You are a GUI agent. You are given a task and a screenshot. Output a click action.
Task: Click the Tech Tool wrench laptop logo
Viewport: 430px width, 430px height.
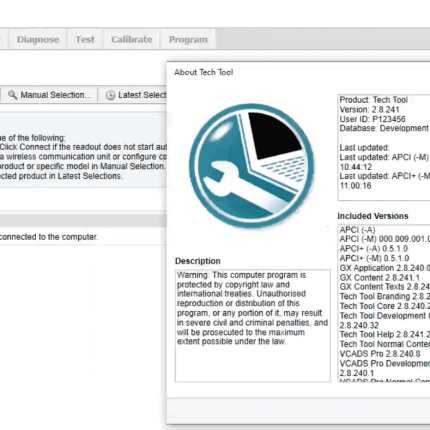(x=252, y=166)
